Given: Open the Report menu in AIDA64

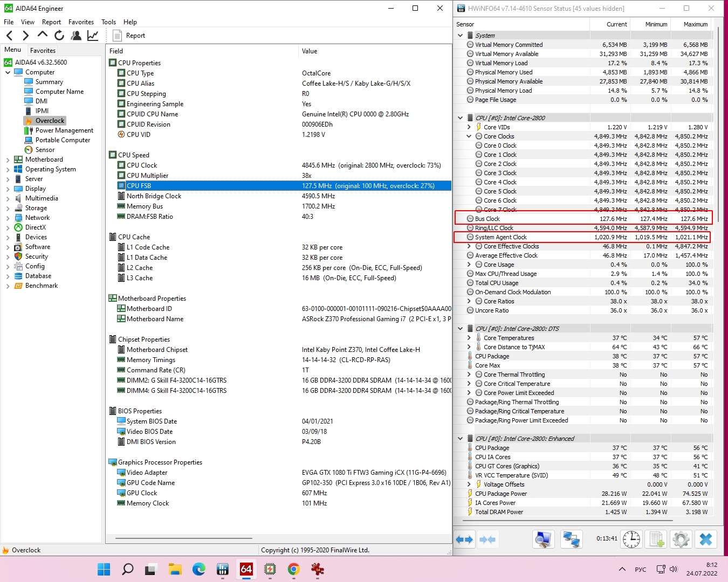Looking at the screenshot, I should [51, 22].
